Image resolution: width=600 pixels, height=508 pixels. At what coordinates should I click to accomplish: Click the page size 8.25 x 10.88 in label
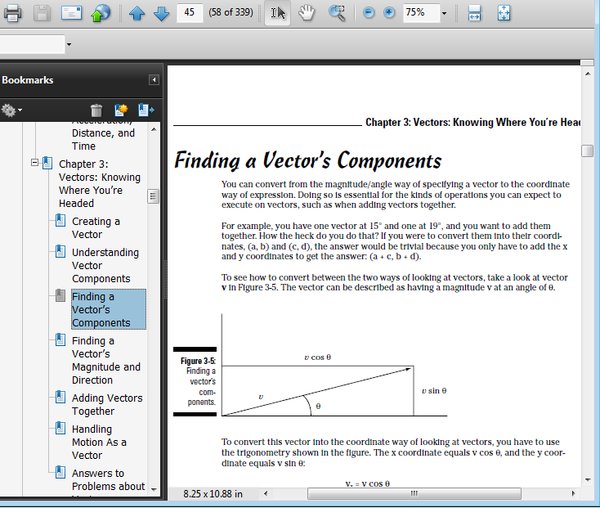pyautogui.click(x=213, y=494)
